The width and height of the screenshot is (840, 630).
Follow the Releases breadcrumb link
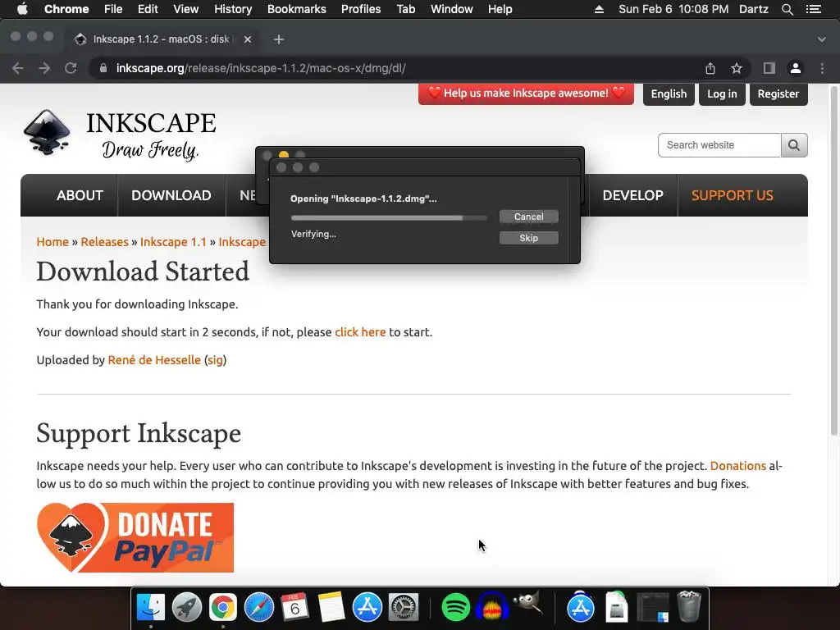coord(104,242)
